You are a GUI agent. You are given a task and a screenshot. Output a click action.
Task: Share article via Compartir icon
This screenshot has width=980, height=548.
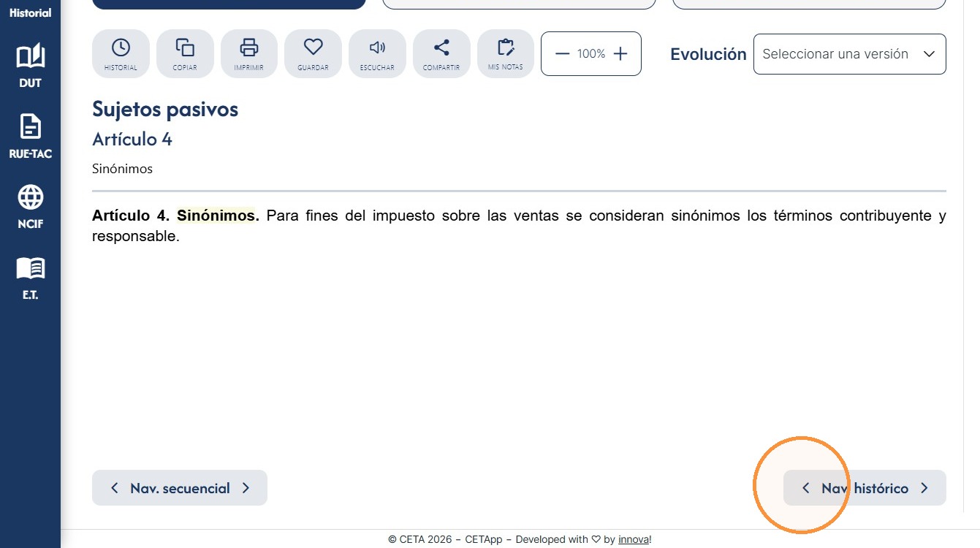441,53
